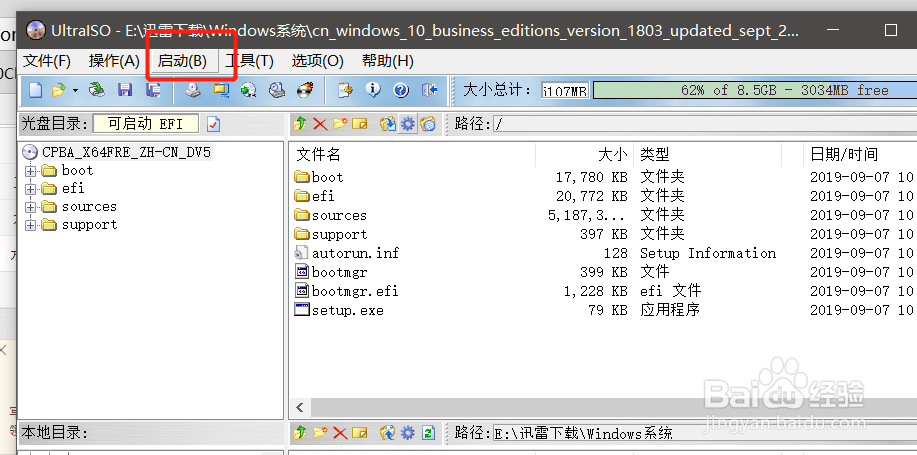Click the 可启动 EFI boot type field

pos(145,124)
